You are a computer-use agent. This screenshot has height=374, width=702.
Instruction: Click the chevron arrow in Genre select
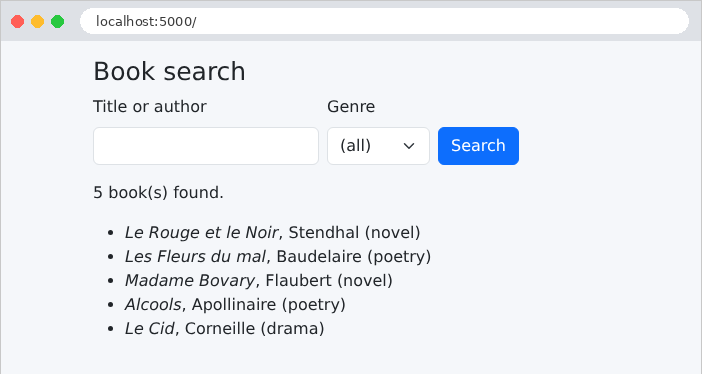409,146
